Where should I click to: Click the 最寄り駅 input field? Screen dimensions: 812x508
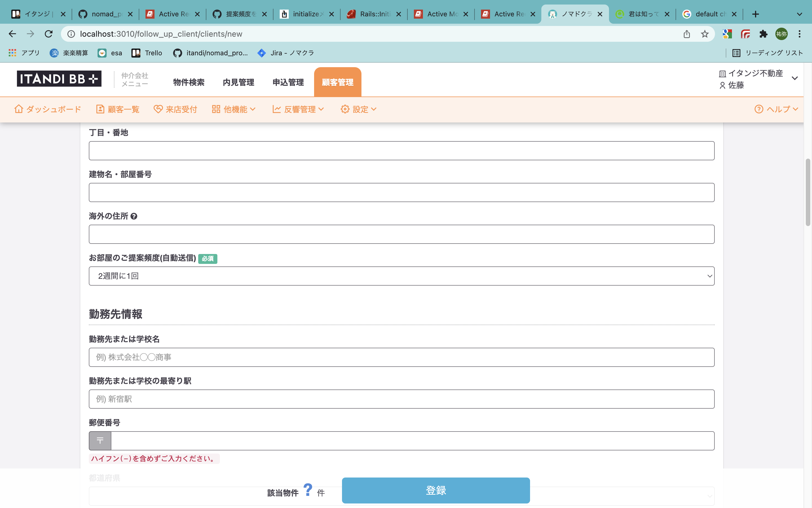coord(401,399)
